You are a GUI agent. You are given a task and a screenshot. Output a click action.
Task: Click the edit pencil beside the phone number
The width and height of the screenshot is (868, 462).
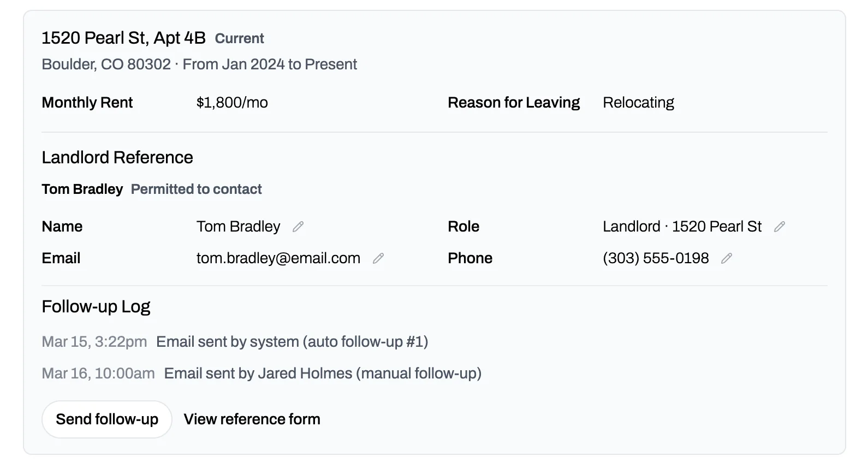click(727, 258)
